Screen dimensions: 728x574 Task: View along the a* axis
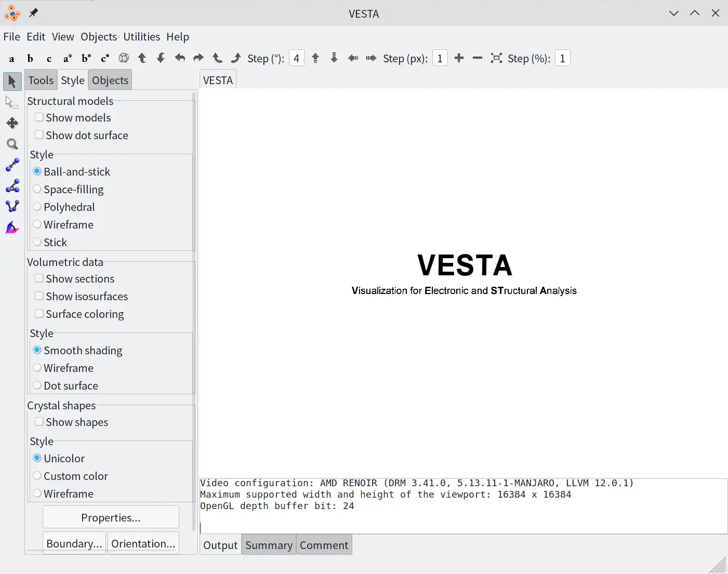click(68, 58)
